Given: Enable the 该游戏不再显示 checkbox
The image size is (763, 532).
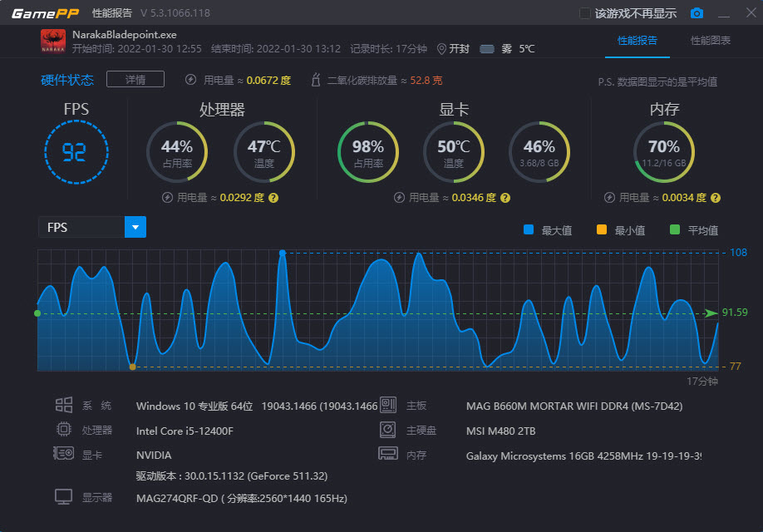Looking at the screenshot, I should tap(583, 12).
